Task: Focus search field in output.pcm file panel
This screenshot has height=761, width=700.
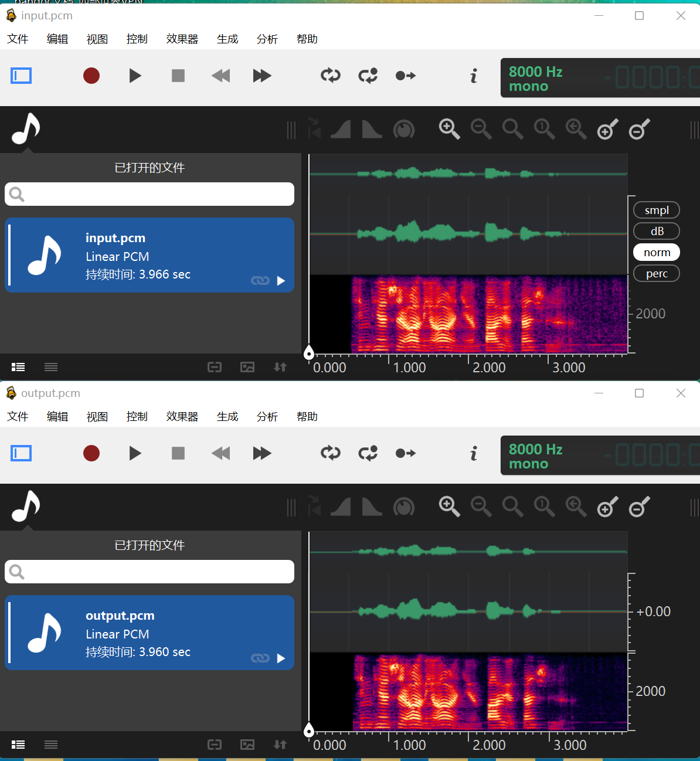Action: tap(149, 572)
